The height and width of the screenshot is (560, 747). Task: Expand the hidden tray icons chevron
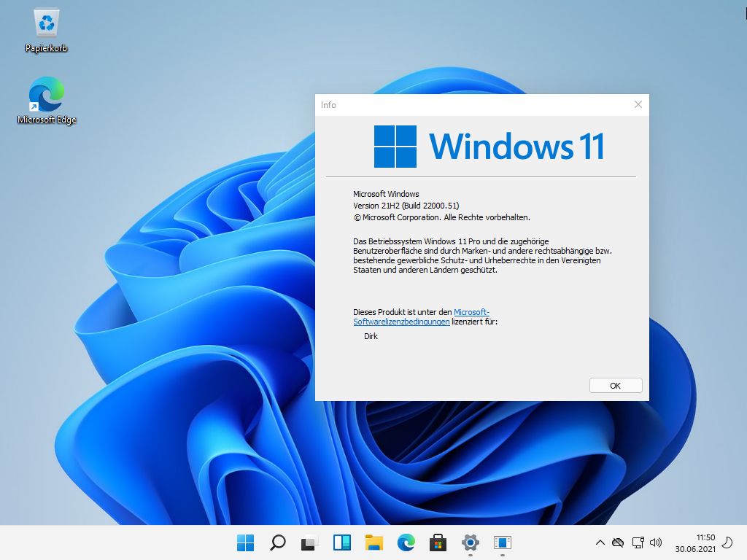pyautogui.click(x=600, y=542)
